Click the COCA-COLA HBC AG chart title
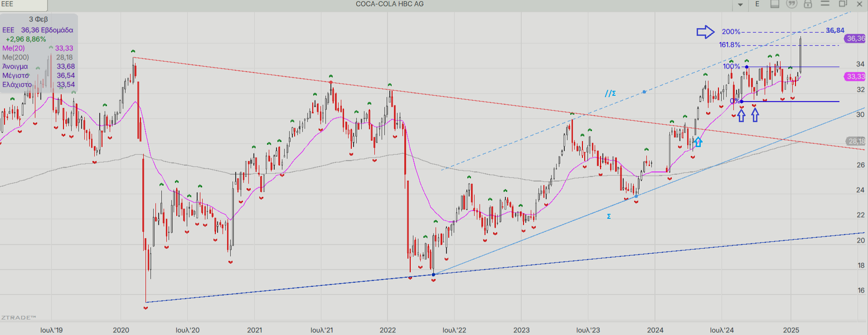Image resolution: width=868 pixels, height=335 pixels. coord(389,4)
